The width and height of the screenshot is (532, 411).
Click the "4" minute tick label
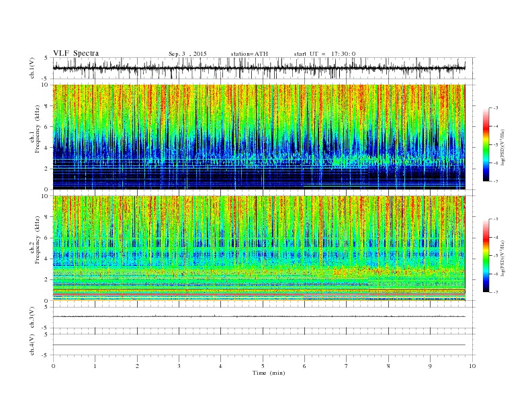click(x=220, y=366)
